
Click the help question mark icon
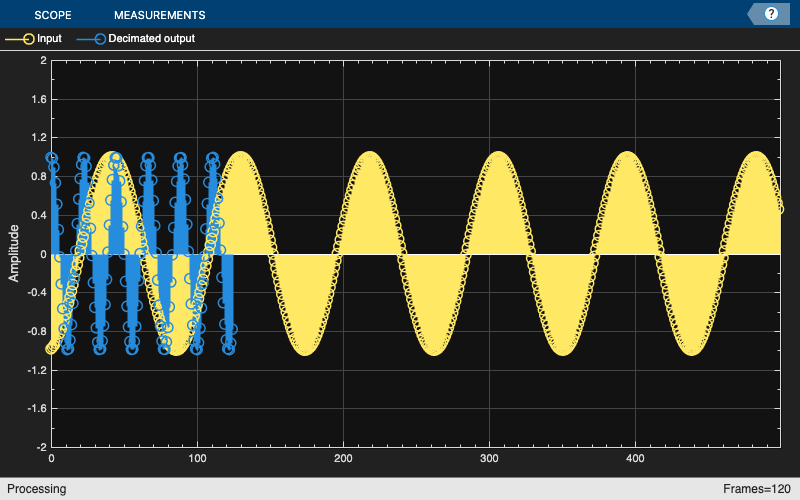771,14
